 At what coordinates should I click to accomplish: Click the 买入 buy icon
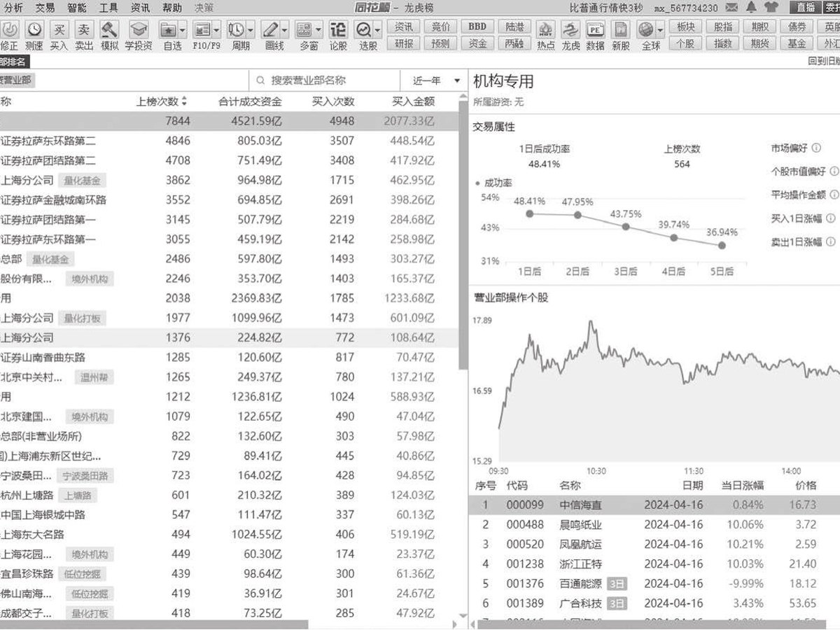(x=59, y=29)
